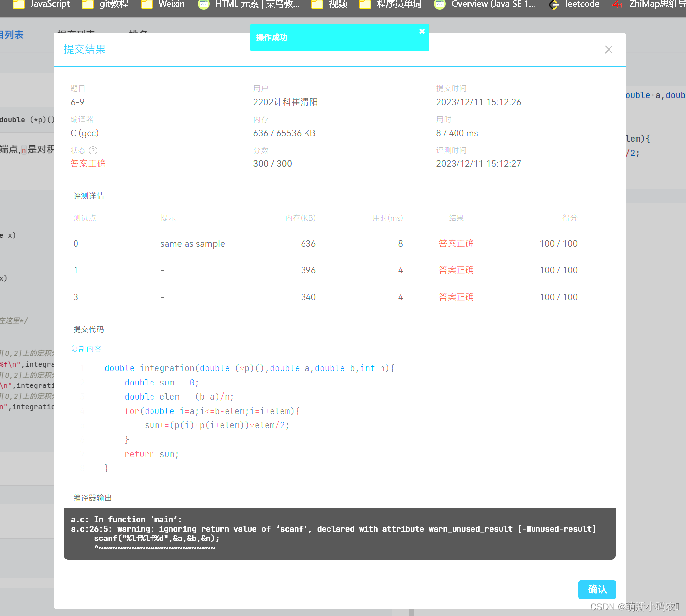
Task: Open HTML 元素 菜鸟教程 bookmark
Action: [248, 4]
